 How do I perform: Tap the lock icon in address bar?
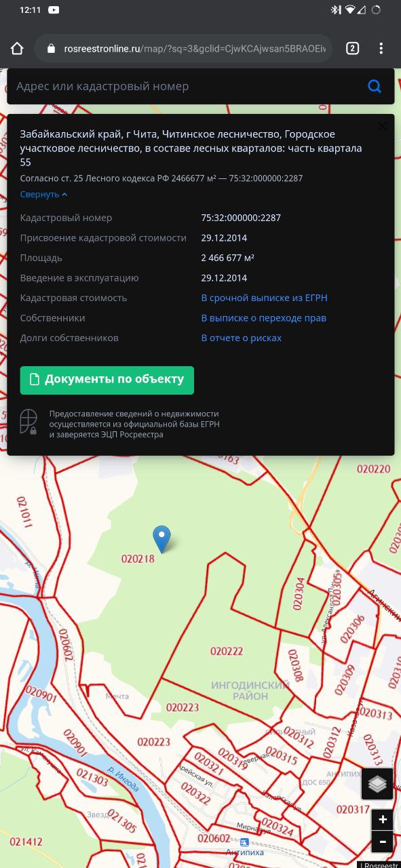(x=50, y=49)
